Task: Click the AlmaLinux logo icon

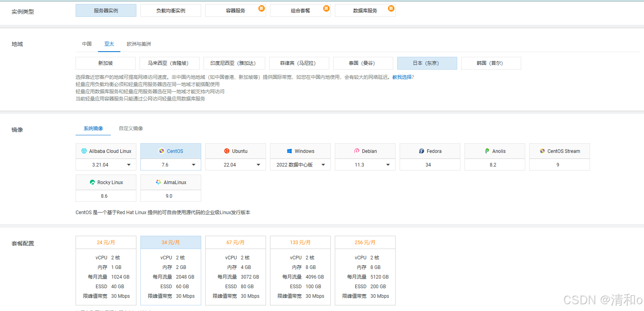Action: (158, 182)
